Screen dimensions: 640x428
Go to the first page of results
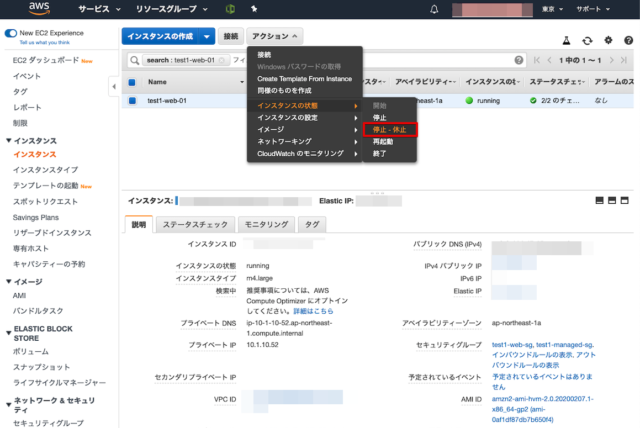tap(537, 60)
